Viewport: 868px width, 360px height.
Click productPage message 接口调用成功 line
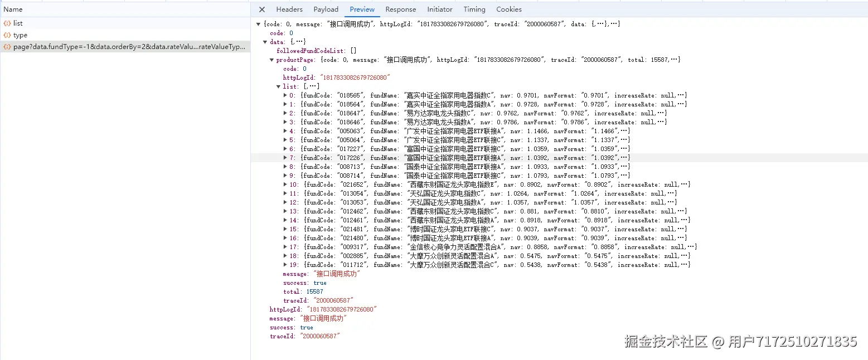click(x=322, y=274)
